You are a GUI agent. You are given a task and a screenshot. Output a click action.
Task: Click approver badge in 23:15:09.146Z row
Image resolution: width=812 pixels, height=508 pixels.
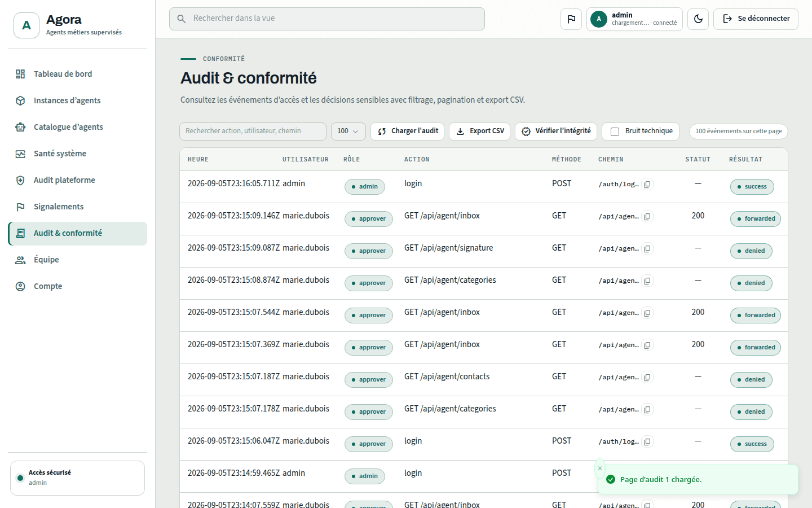coord(368,219)
